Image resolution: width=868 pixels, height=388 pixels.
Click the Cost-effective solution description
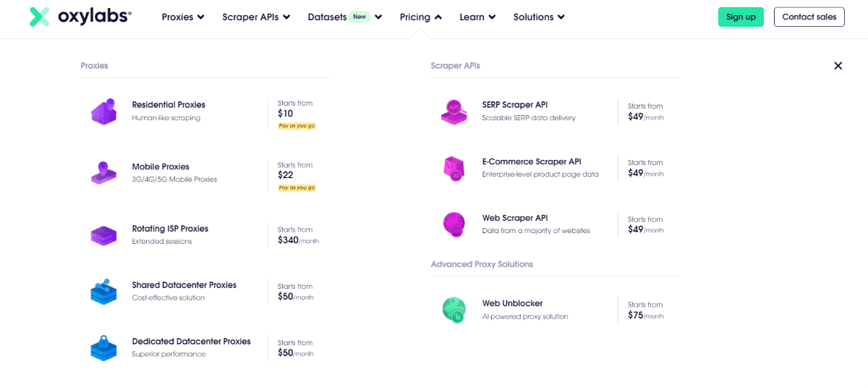169,298
